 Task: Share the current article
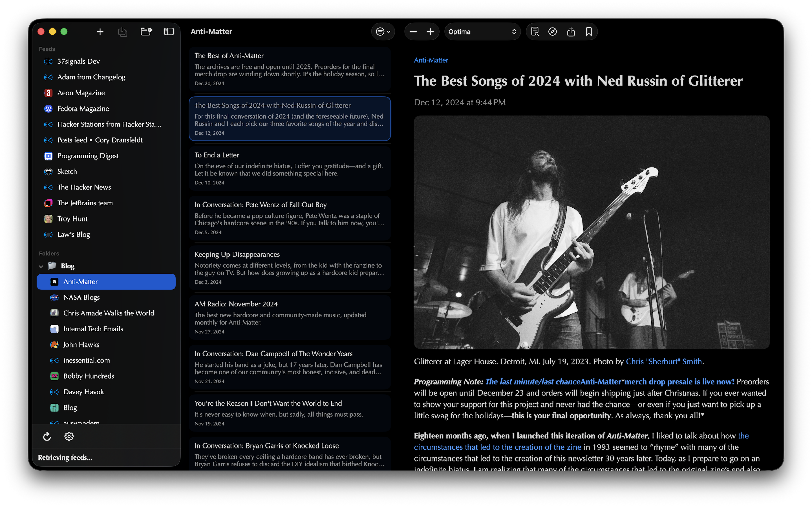pos(571,32)
